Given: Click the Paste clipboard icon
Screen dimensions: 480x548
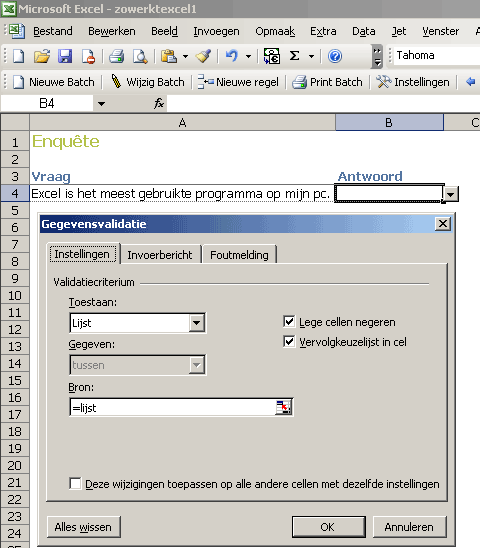Looking at the screenshot, I should pyautogui.click(x=169, y=56).
